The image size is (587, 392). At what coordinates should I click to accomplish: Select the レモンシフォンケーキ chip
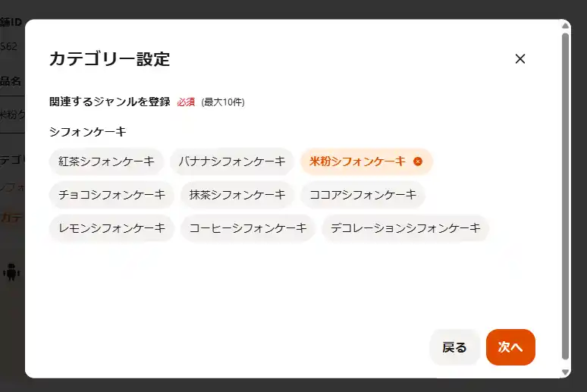[111, 228]
